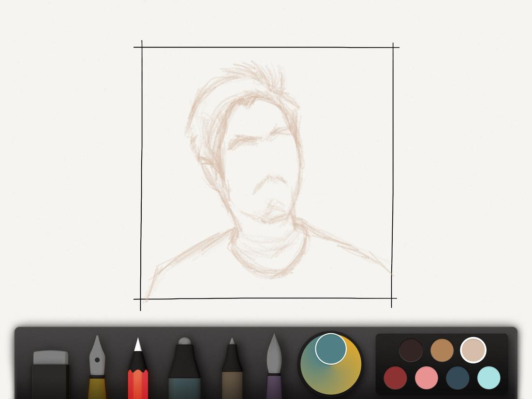Open the color mixer dial

[x=331, y=363]
